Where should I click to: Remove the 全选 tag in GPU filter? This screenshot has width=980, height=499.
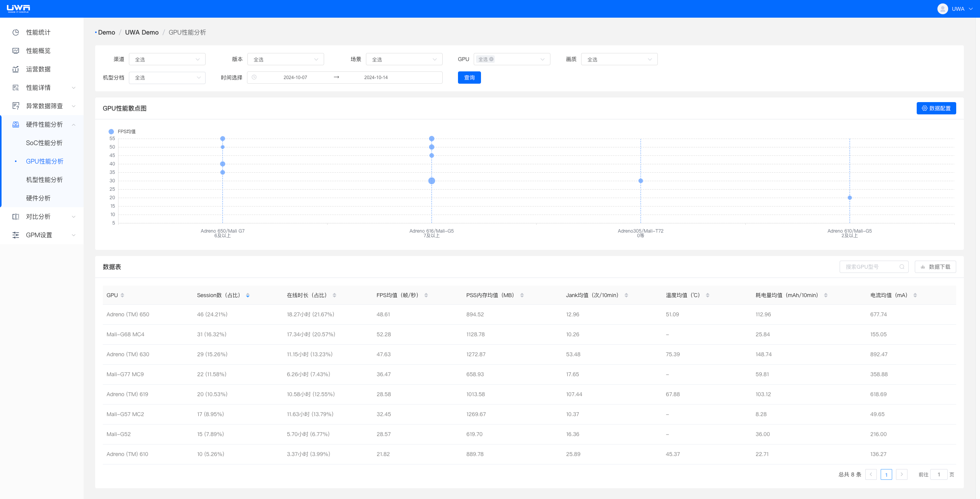491,59
